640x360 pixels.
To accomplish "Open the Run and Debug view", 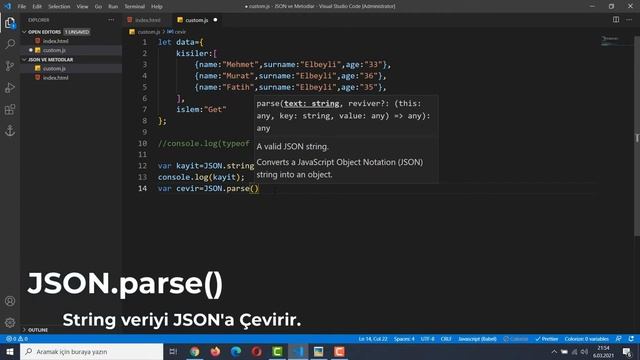I will click(10, 87).
